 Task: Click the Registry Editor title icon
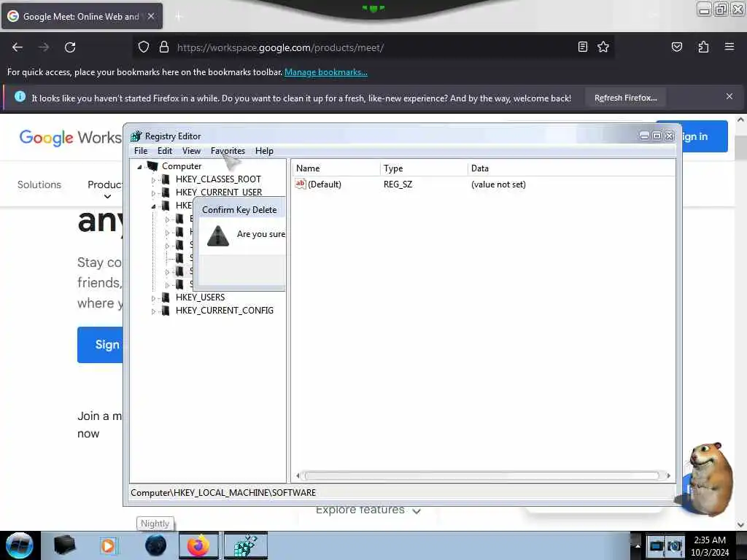tap(136, 136)
